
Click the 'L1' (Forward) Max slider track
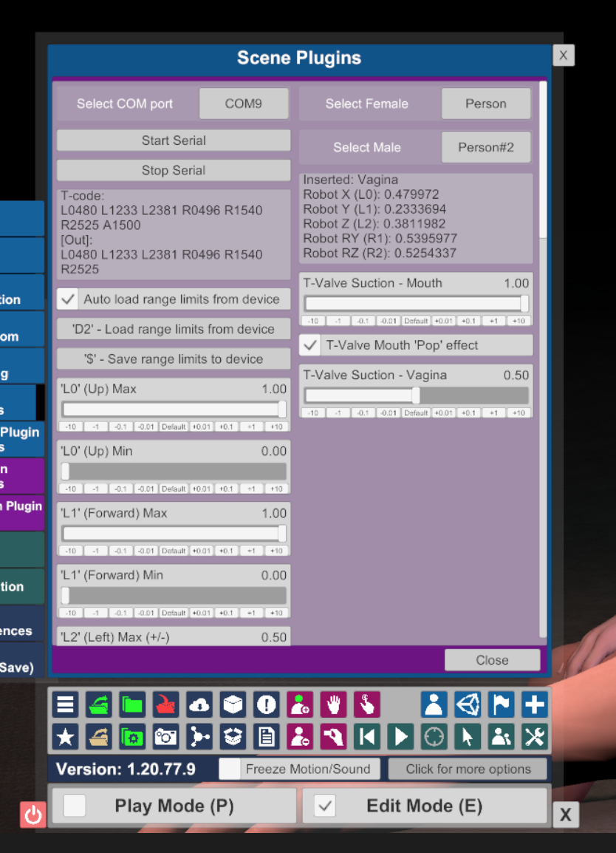(x=174, y=533)
